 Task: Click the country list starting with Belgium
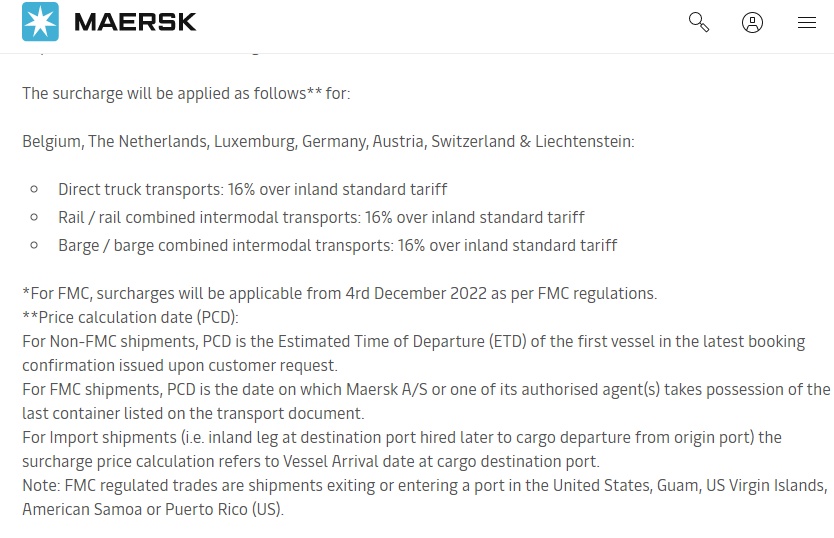coord(328,141)
